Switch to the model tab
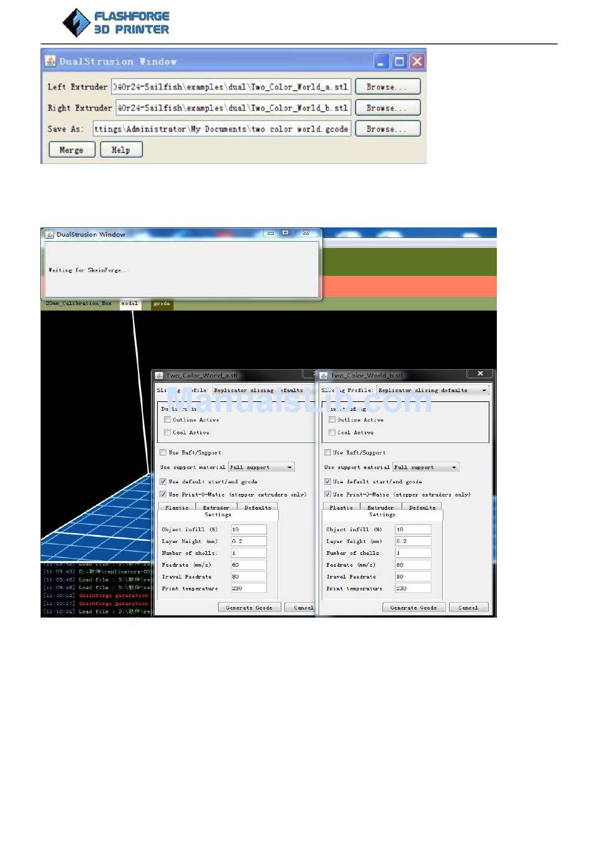 [x=130, y=304]
